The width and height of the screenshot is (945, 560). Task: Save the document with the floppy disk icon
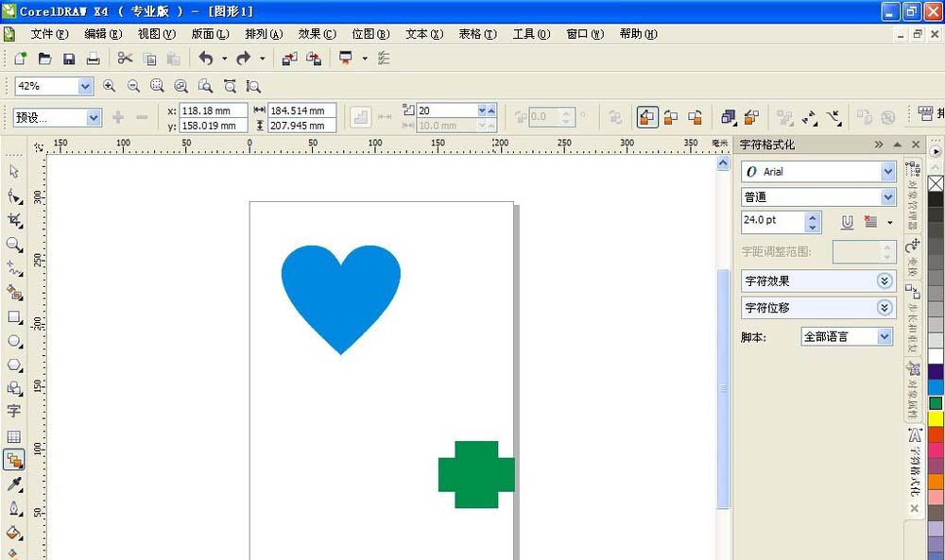pos(69,59)
